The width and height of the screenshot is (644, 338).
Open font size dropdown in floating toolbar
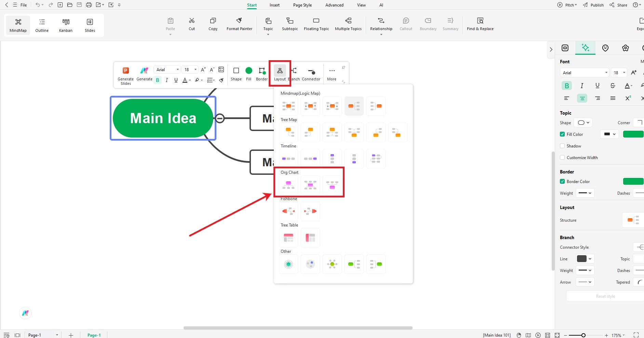coord(190,69)
